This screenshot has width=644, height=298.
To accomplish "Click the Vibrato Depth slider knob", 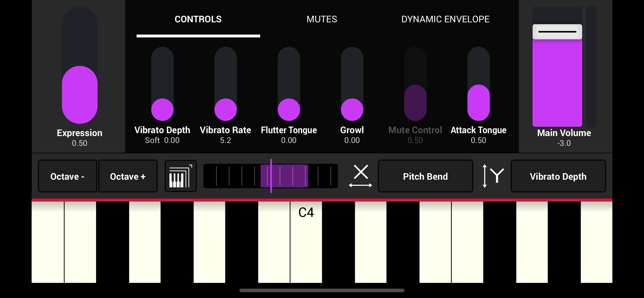I will click(162, 110).
